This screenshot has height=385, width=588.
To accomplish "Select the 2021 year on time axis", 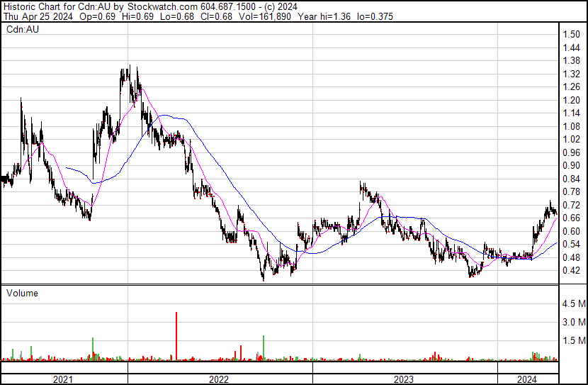I will 62,379.
